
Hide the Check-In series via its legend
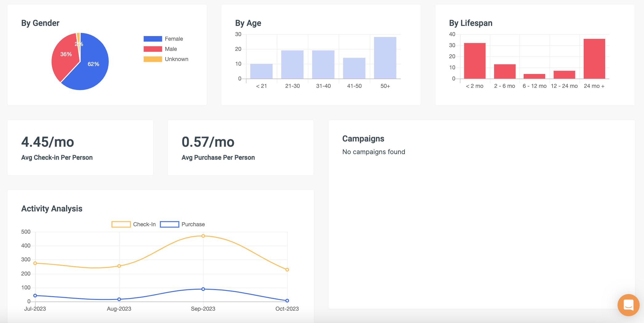click(x=134, y=224)
